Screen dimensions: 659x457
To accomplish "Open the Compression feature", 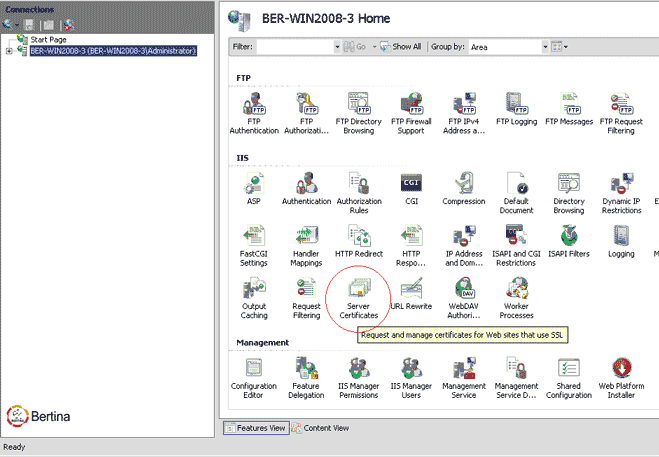I will 464,189.
